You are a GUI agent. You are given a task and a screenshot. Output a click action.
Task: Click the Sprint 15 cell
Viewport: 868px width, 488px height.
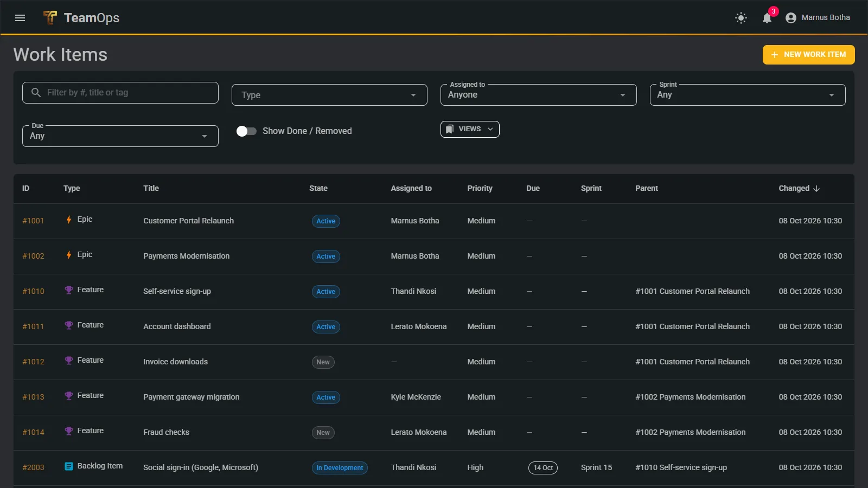point(597,467)
